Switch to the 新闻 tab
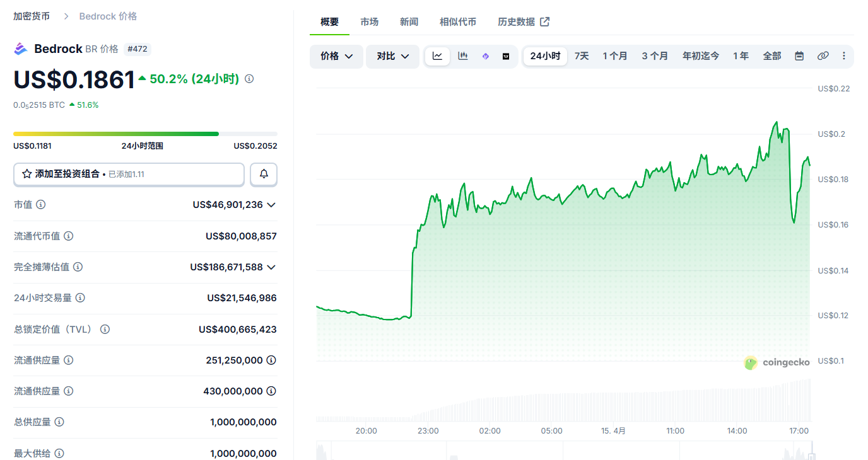Image resolution: width=868 pixels, height=460 pixels. point(409,22)
